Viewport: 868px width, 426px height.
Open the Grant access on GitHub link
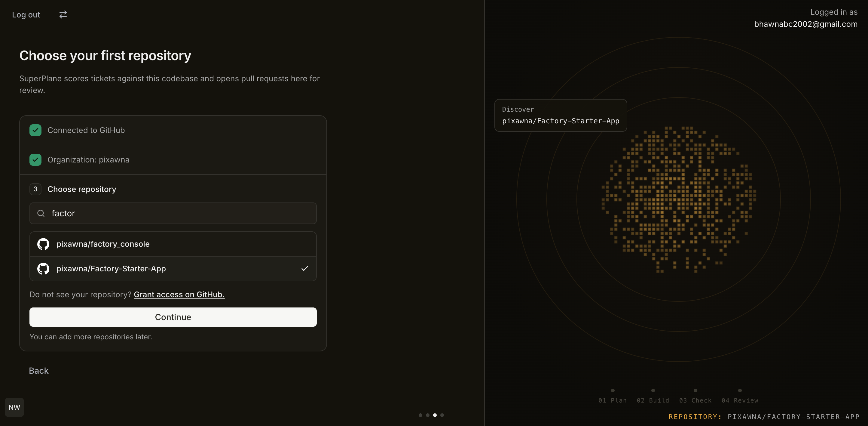(x=179, y=295)
